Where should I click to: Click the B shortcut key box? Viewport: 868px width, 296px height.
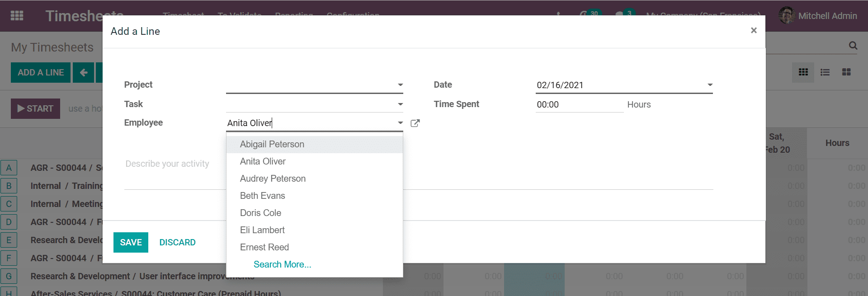coord(9,186)
